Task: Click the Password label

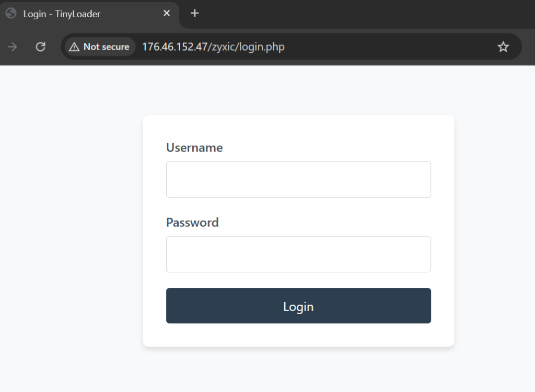Action: coord(192,222)
